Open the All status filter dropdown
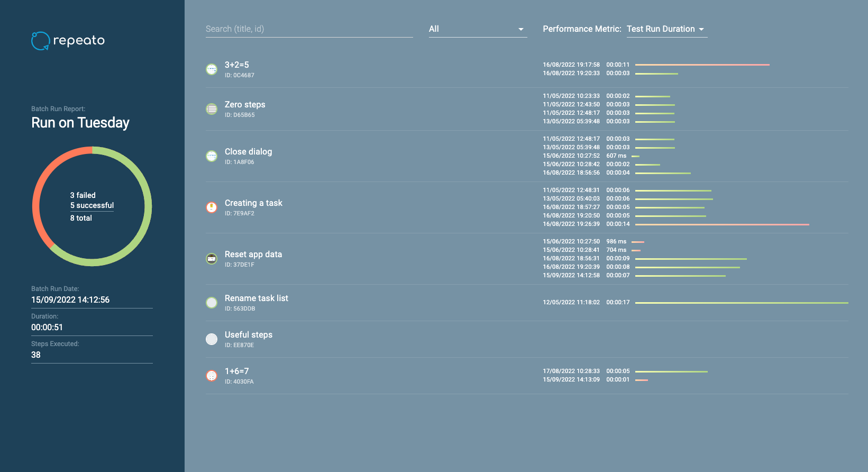Image resolution: width=868 pixels, height=472 pixels. click(477, 29)
